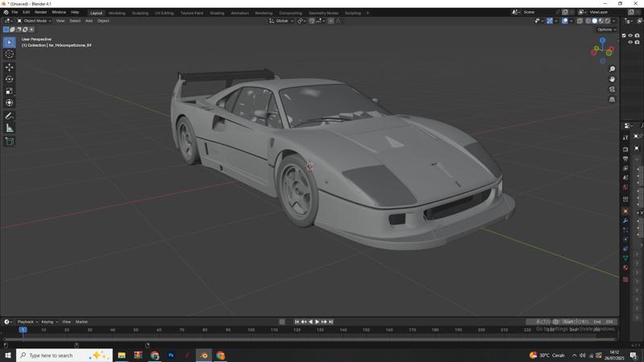
Task: Click the navigation gizmo Z axis
Action: point(602,41)
